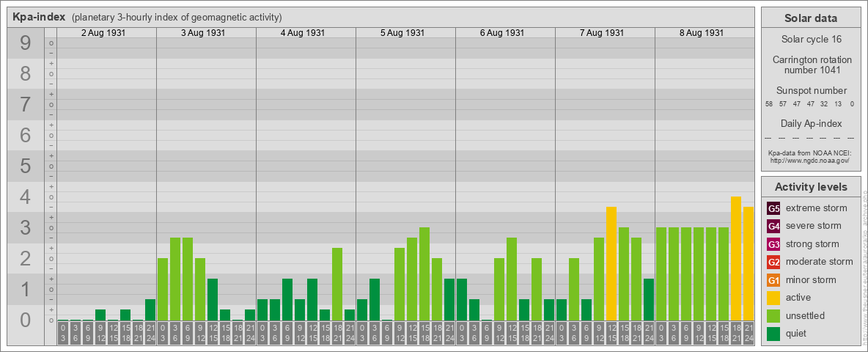Select the 3 Aug 1931 date header

(x=203, y=33)
